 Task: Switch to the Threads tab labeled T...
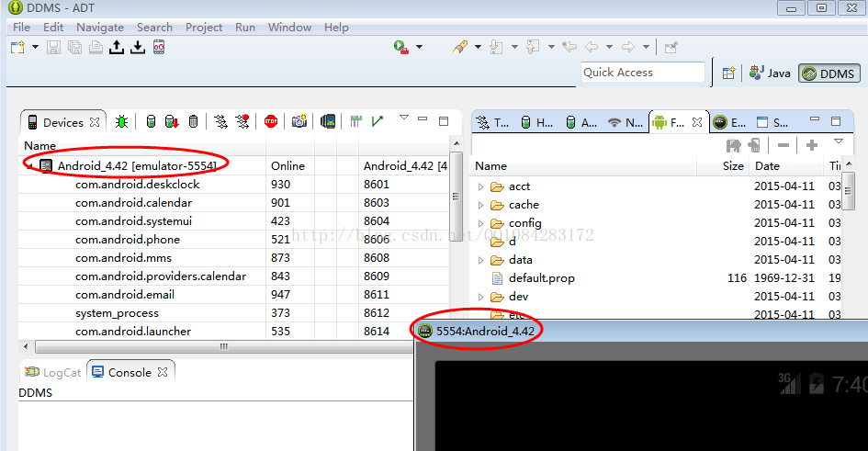click(492, 122)
